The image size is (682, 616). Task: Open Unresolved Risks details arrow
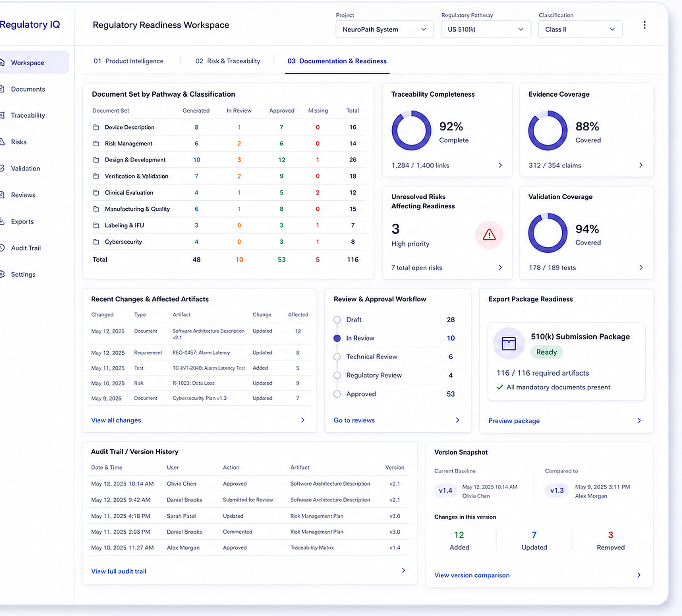pos(500,268)
